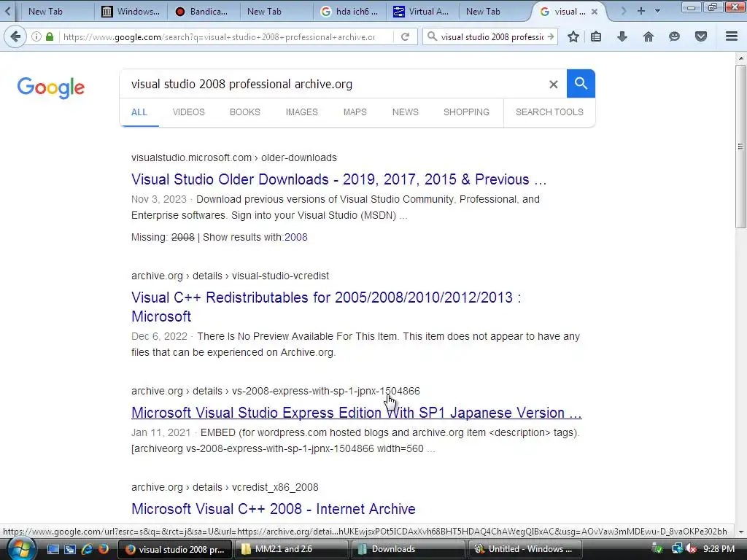Select the SHOPPING search category

coord(466,112)
